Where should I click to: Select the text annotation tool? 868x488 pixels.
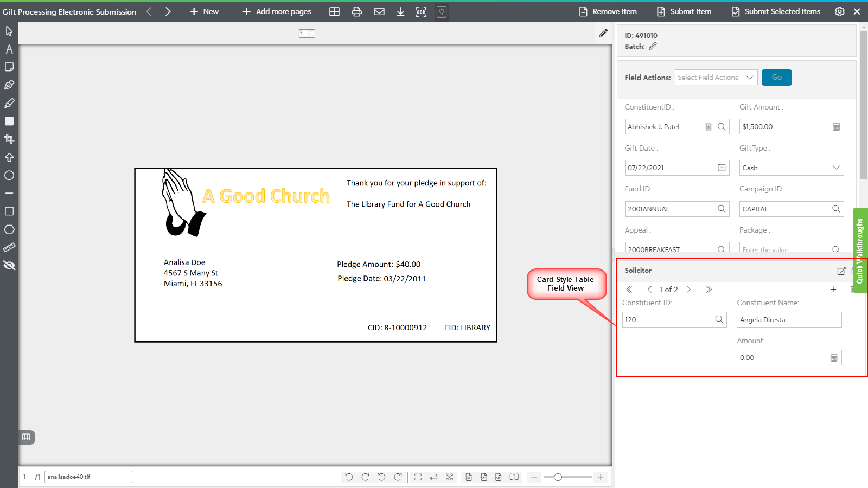pos(9,49)
